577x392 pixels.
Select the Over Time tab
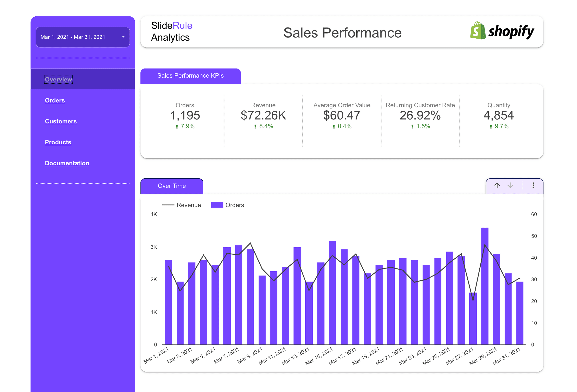coord(172,186)
